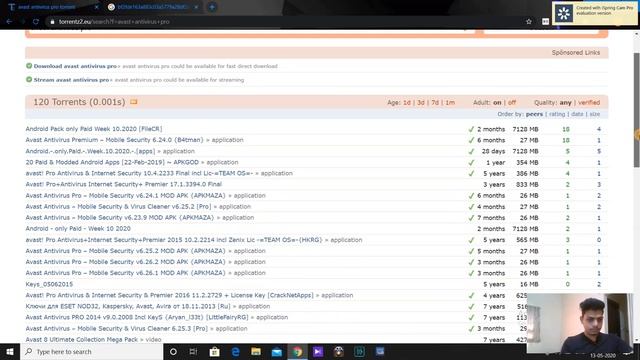Screen dimensions: 640x360
Task: Order results by peers
Action: tap(534, 114)
